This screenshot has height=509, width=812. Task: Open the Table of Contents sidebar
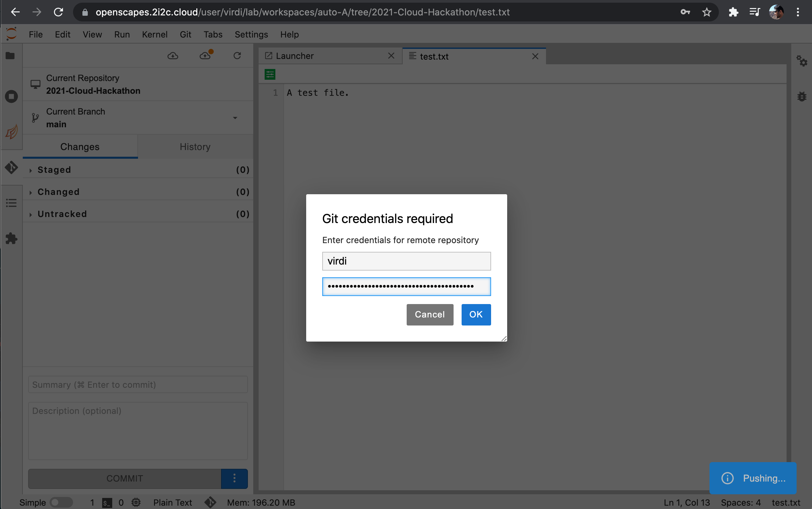pyautogui.click(x=11, y=203)
